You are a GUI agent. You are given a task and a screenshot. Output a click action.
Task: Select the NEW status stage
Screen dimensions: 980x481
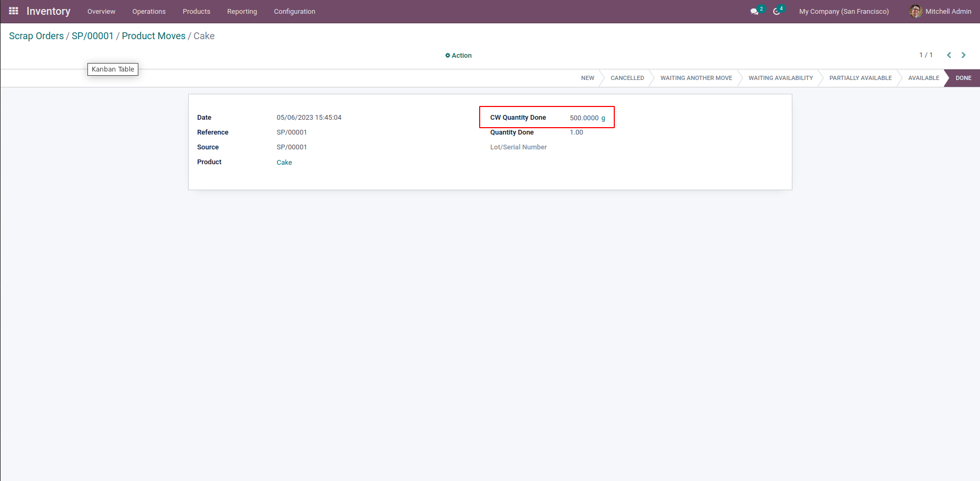pos(588,78)
